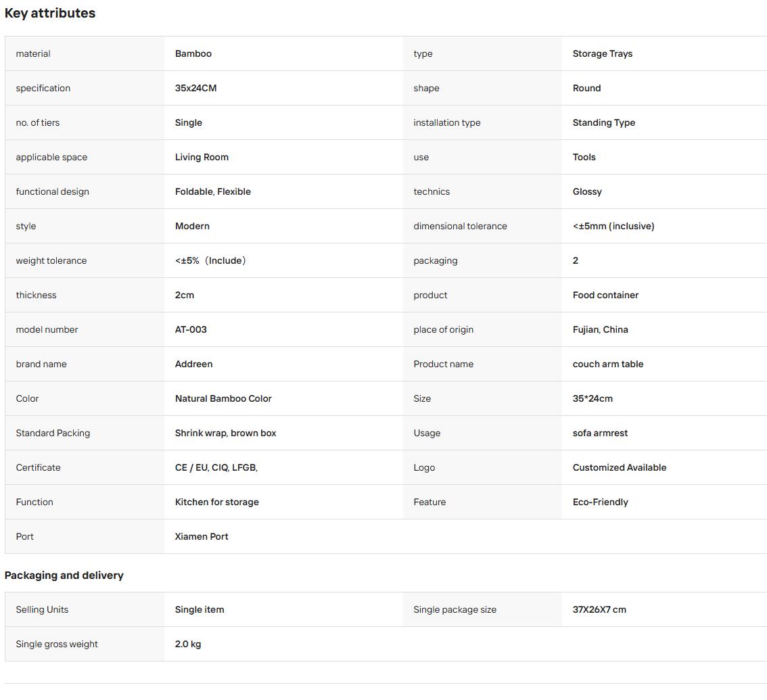Viewport: 767px width, 700px height.
Task: Select the Bamboo material value
Action: [x=193, y=54]
